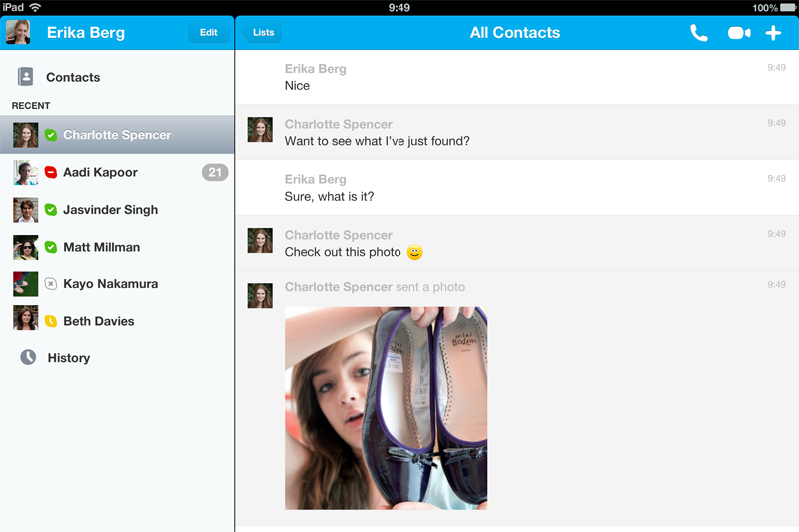Select the 'Check out this photo' message

[x=343, y=252]
